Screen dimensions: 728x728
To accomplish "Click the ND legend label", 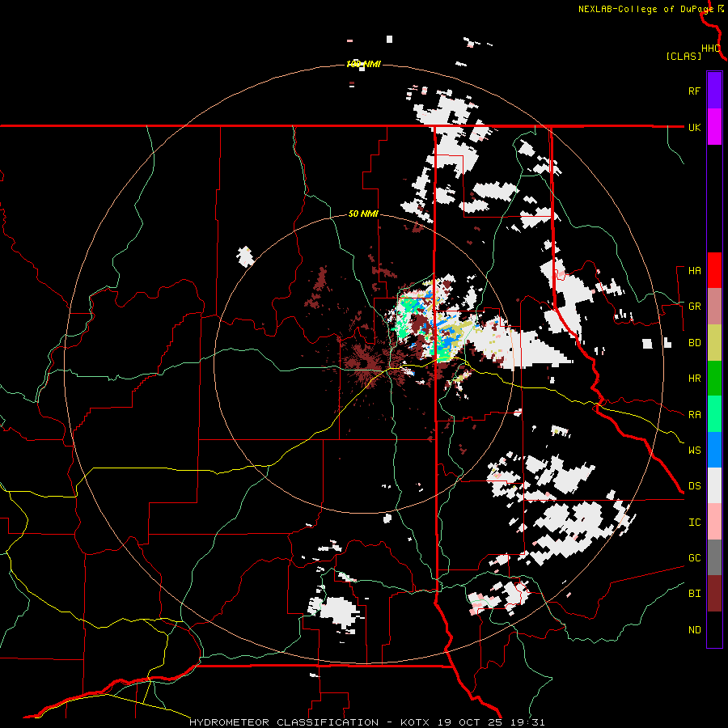I will point(694,630).
